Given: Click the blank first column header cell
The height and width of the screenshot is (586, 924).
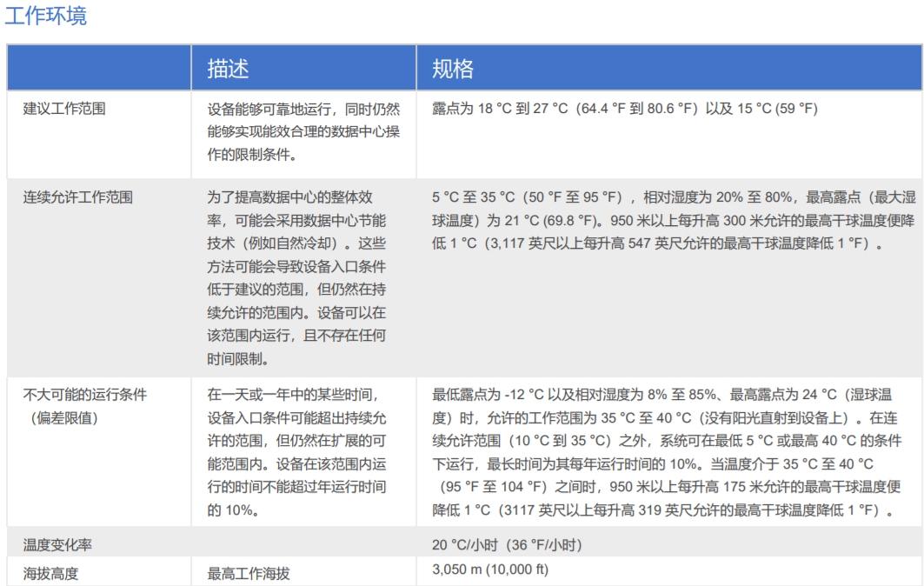Looking at the screenshot, I should tap(99, 69).
